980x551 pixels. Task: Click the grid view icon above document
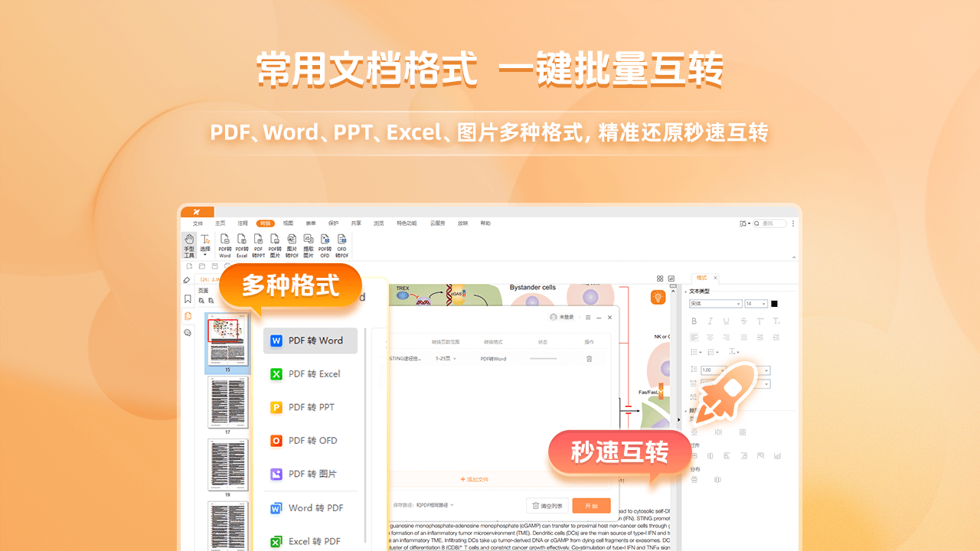coord(660,279)
